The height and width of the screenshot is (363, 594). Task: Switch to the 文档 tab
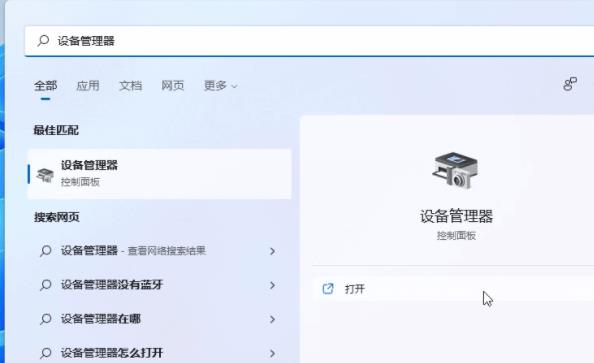click(x=130, y=86)
